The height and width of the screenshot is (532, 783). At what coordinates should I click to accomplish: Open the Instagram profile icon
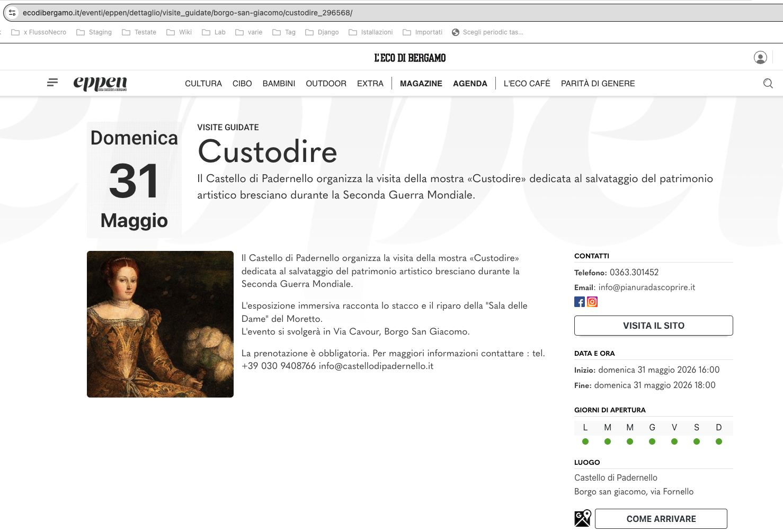click(592, 302)
